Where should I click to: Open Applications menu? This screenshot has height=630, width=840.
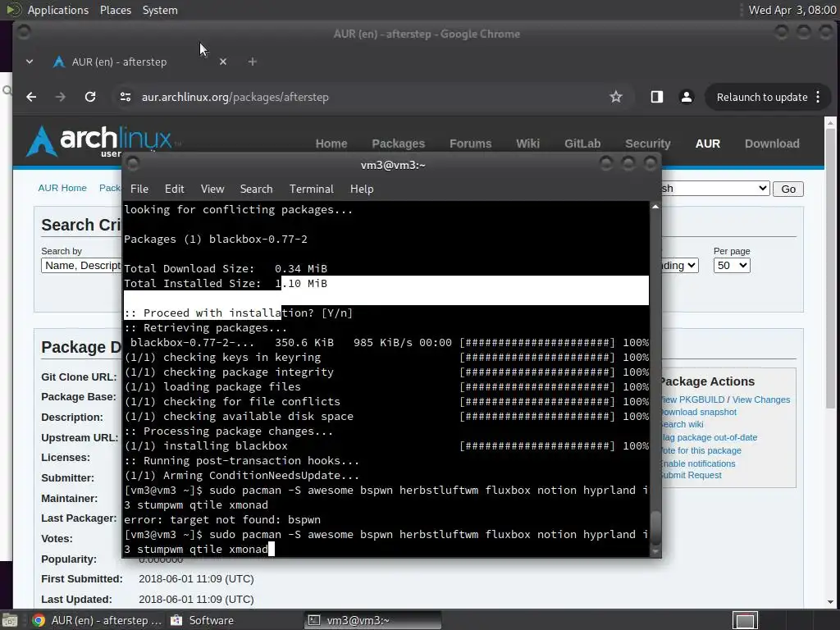[58, 10]
